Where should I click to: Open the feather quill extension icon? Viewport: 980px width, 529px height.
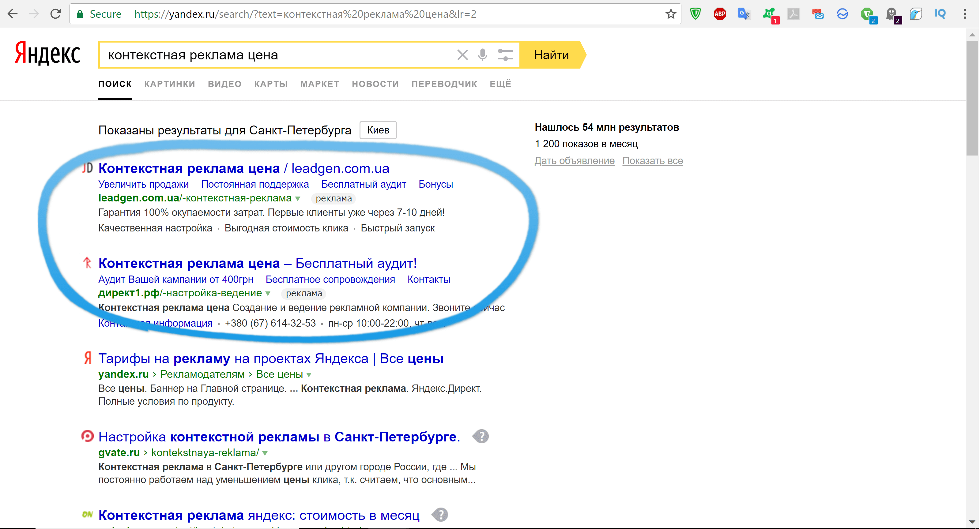(916, 14)
